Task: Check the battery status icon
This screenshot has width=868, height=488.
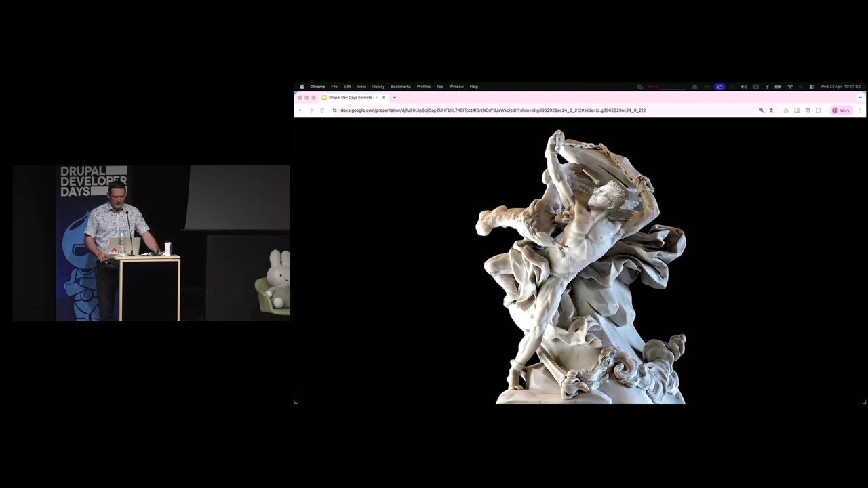Action: coord(778,87)
